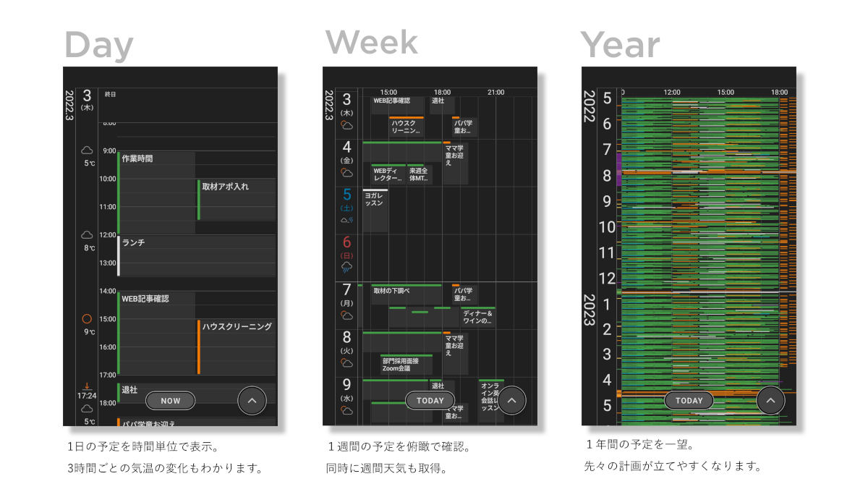Click the weather icon under day 4 (金) in Week view
868x492 pixels.
[347, 173]
